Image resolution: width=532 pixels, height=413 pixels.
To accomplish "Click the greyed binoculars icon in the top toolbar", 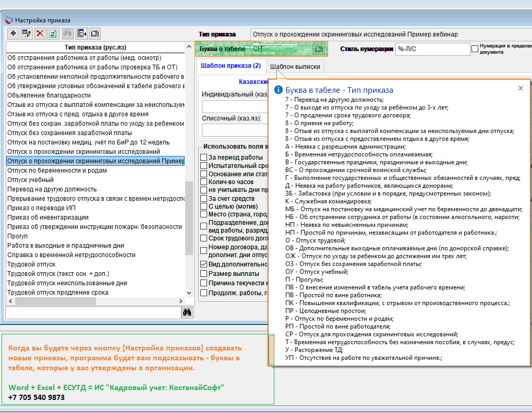I will point(68,33).
